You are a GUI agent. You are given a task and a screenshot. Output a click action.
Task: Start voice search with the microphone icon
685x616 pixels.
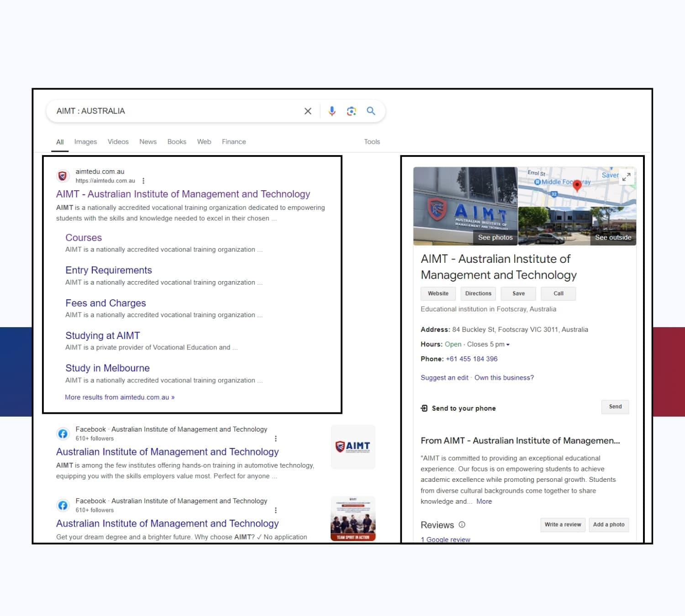(332, 111)
